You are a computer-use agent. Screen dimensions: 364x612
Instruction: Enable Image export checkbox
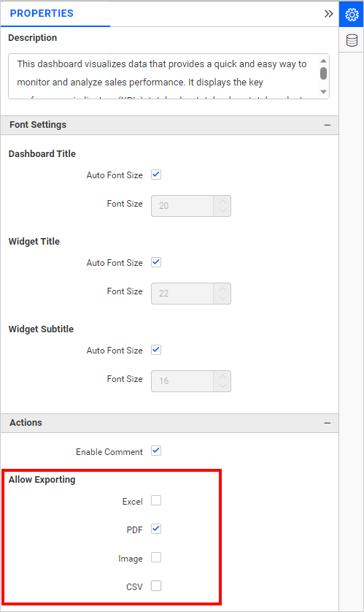coord(156,557)
